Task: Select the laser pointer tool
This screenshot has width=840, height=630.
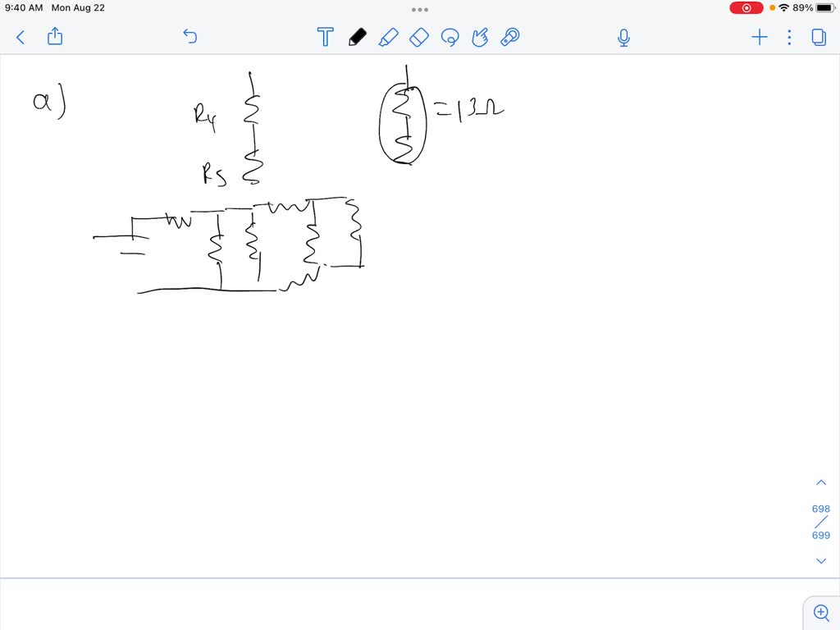Action: tap(509, 37)
